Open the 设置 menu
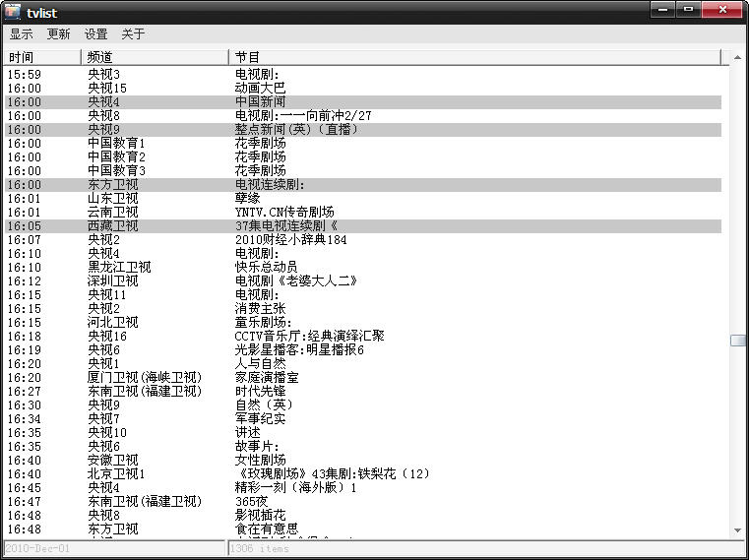749x560 pixels. point(96,34)
